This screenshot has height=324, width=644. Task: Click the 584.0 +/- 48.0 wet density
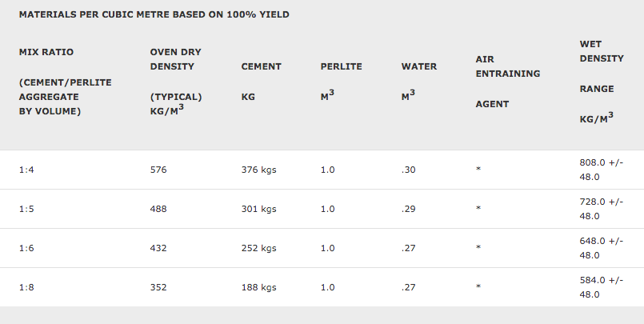tap(602, 287)
